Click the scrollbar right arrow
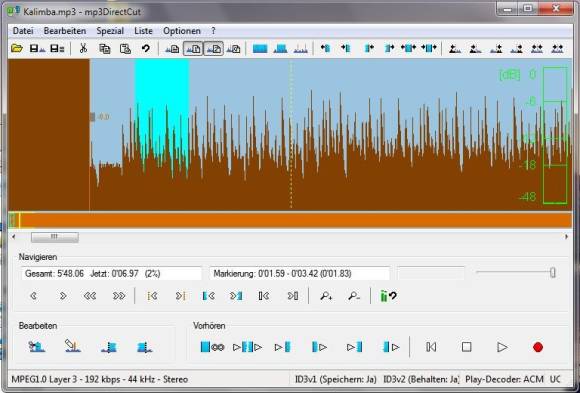The width and height of the screenshot is (580, 393). [x=566, y=237]
